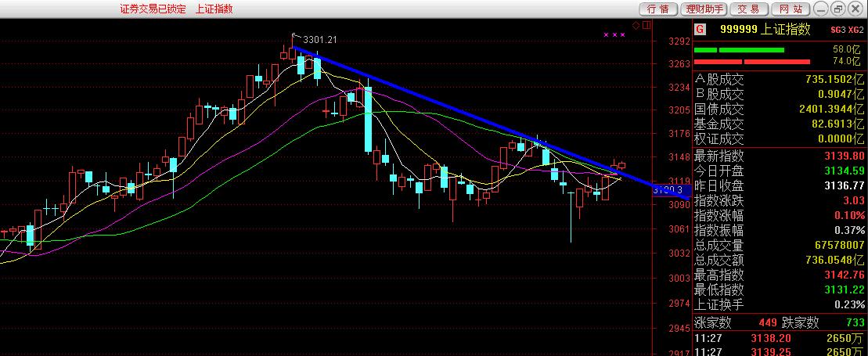Click the 证券交易已锁定 status text
This screenshot has height=356, width=868.
(153, 9)
